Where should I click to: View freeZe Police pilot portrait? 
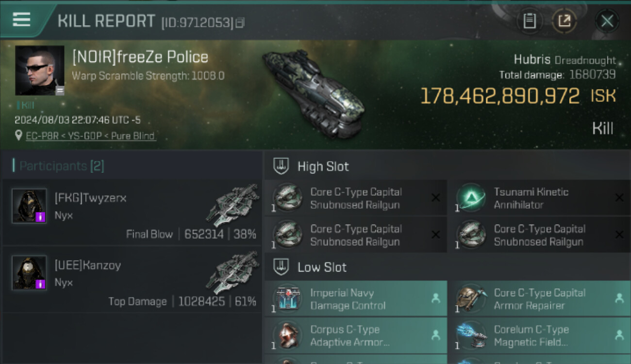39,70
